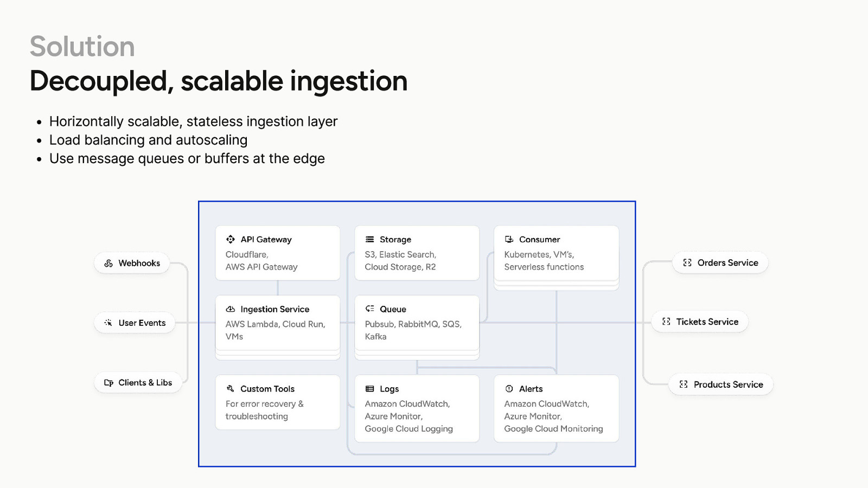Click the Storage stack icon
The image size is (868, 488).
(x=370, y=239)
